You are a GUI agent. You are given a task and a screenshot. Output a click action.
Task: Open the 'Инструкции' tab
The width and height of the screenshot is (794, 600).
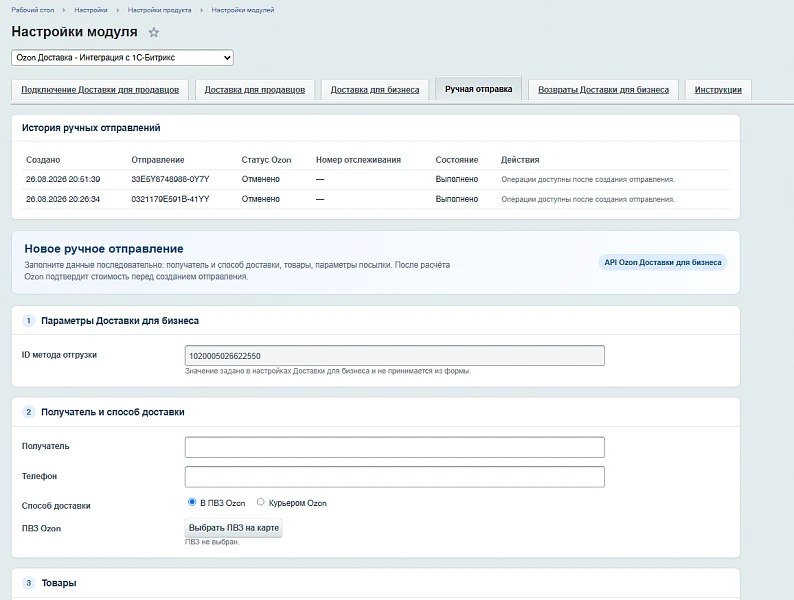(718, 90)
